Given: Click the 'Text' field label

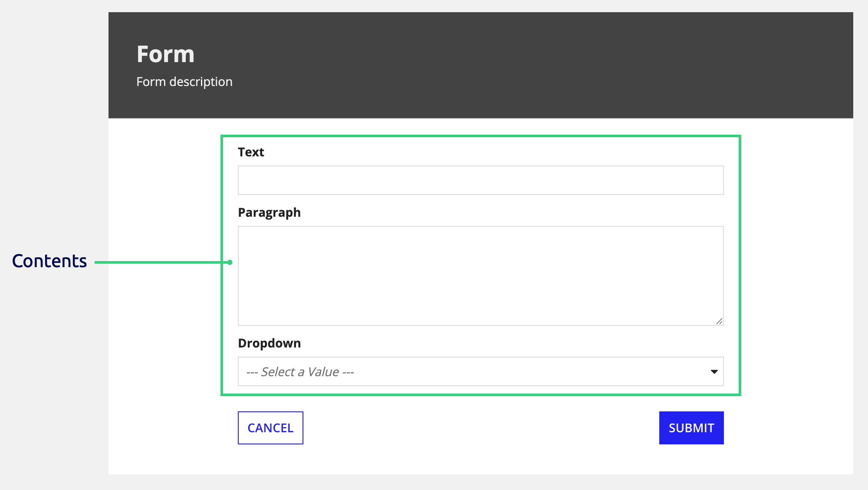Looking at the screenshot, I should (251, 152).
